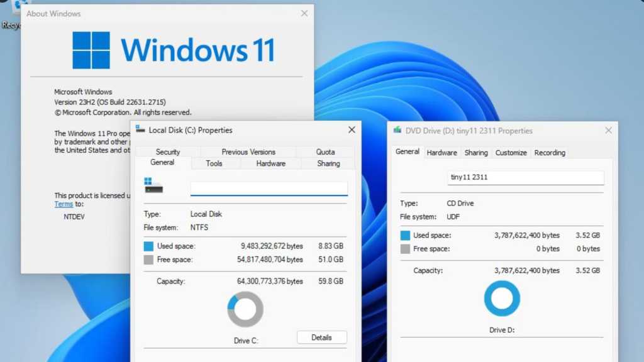Click the gray Free space swatch for D:
This screenshot has width=644, height=362.
(406, 249)
